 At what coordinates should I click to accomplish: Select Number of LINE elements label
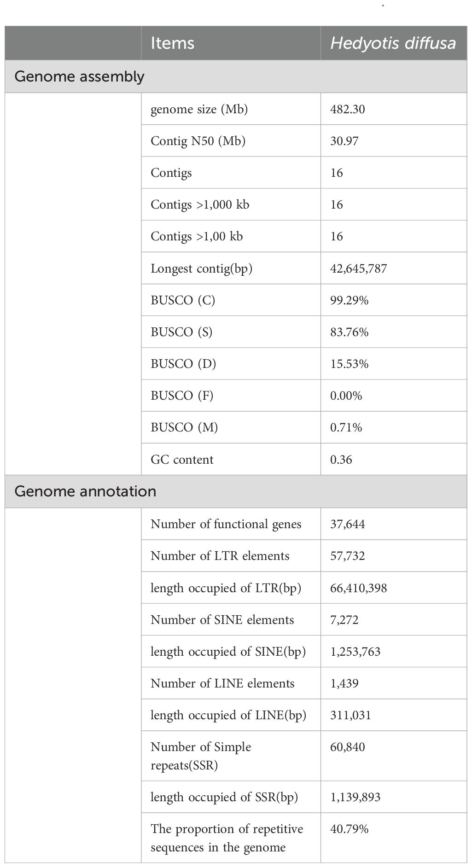point(222,683)
